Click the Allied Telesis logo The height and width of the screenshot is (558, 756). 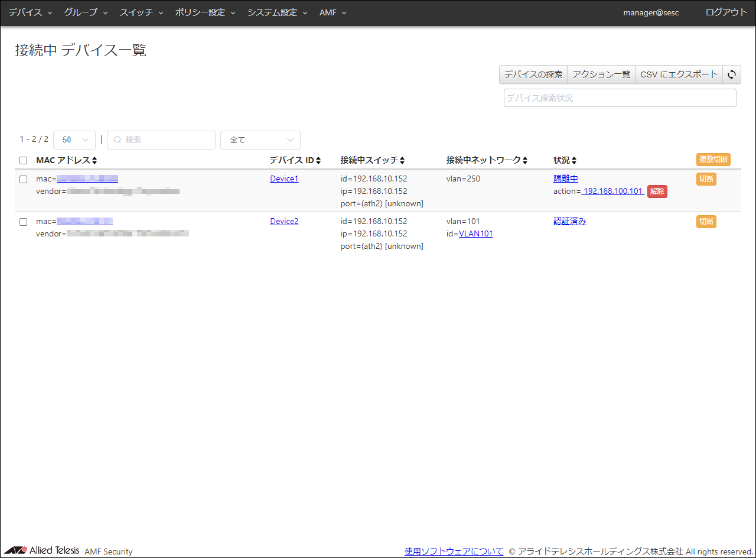click(42, 550)
